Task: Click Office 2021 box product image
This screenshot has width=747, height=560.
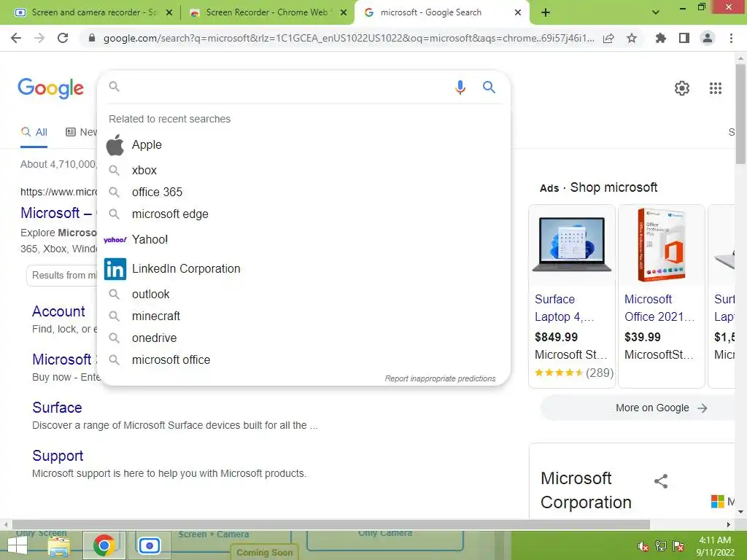Action: tap(661, 244)
